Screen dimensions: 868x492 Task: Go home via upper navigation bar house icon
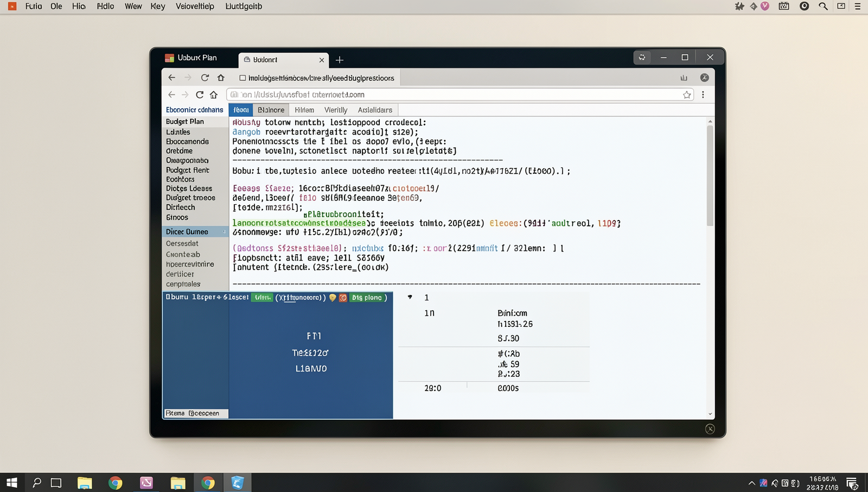221,78
